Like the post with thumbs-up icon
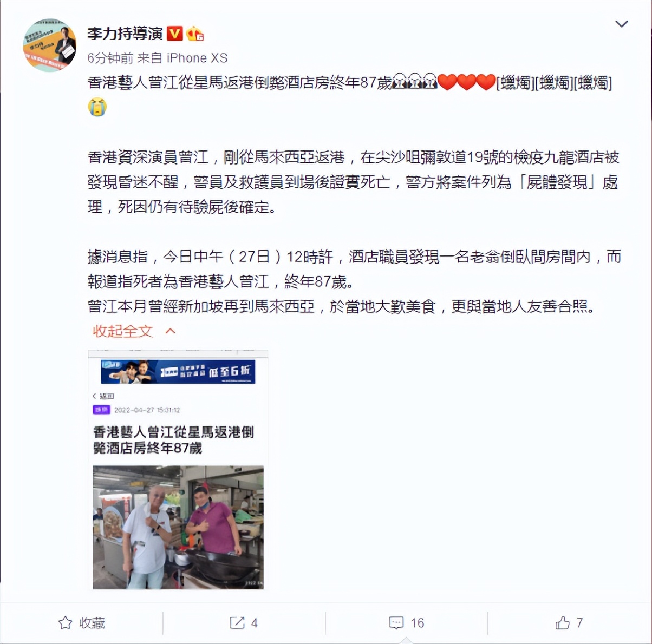This screenshot has height=644, width=652. coord(563,623)
